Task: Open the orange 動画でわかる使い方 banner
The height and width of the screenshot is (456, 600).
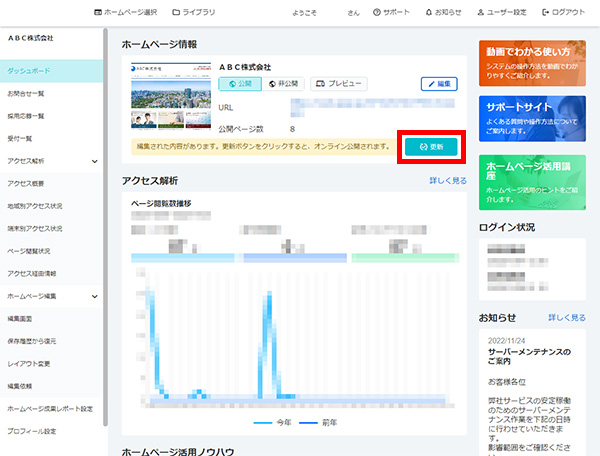Action: [532, 61]
